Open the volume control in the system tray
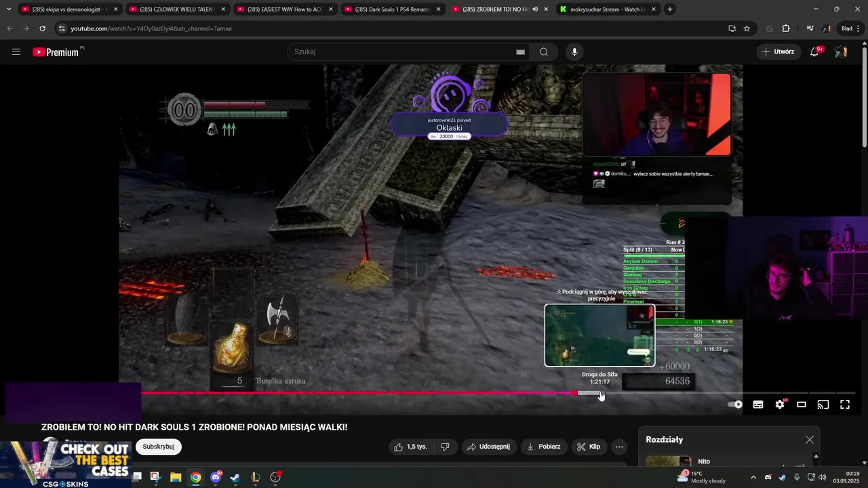The width and height of the screenshot is (868, 488). tap(823, 477)
